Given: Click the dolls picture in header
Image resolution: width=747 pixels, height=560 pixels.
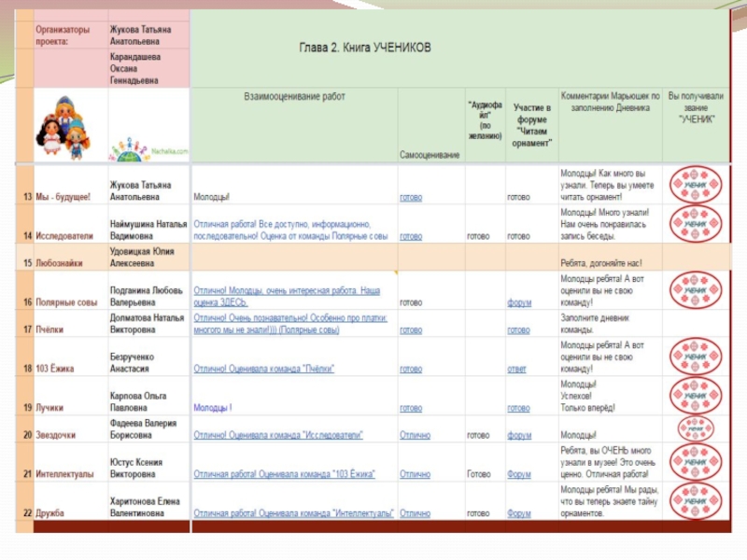Looking at the screenshot, I should coord(63,128).
